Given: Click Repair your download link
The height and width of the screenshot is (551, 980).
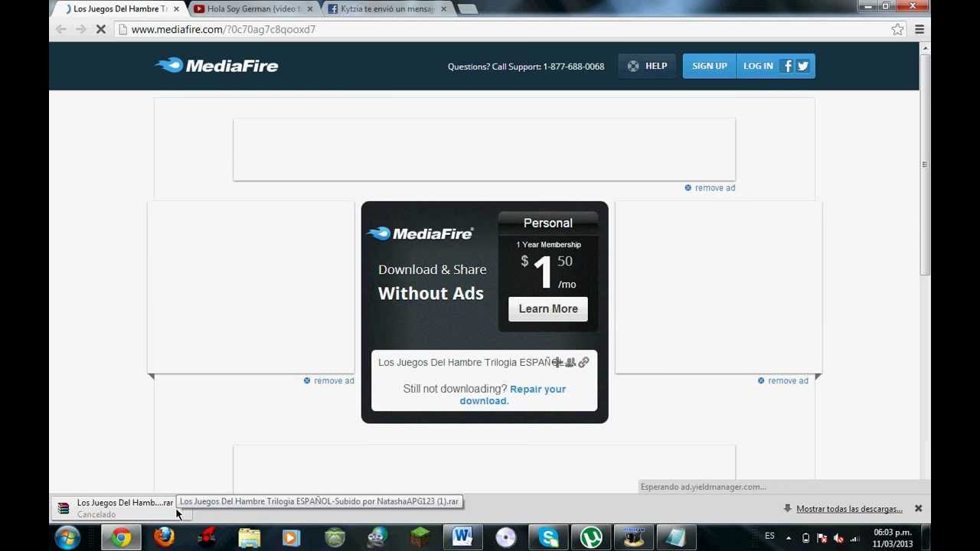Looking at the screenshot, I should [537, 390].
